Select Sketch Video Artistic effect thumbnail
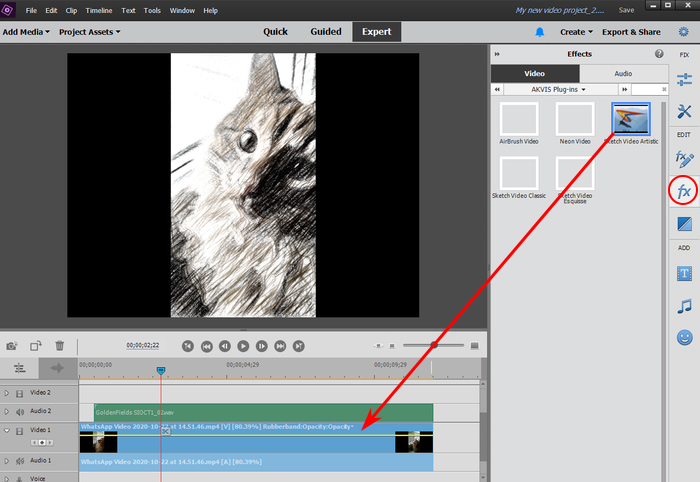The image size is (700, 482). 631,119
